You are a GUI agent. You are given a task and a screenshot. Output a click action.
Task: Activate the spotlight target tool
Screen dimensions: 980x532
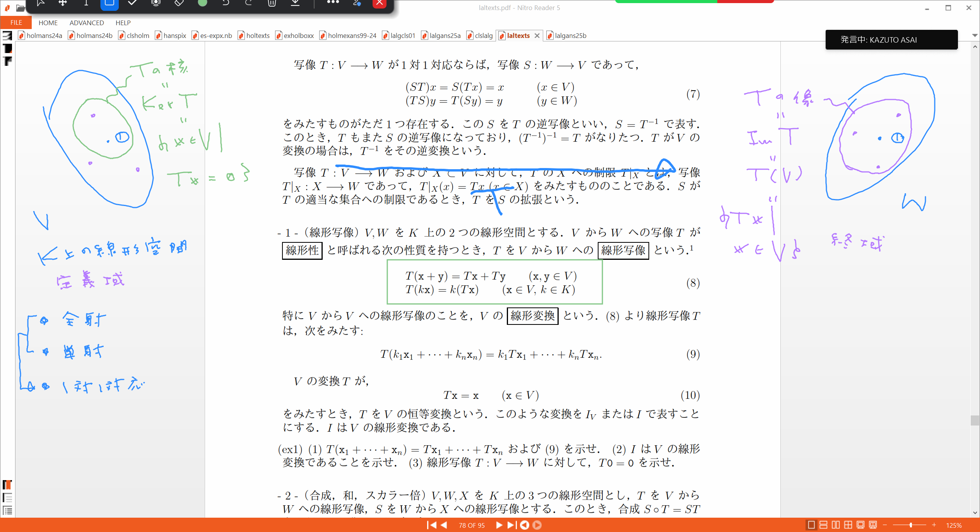coord(156,3)
